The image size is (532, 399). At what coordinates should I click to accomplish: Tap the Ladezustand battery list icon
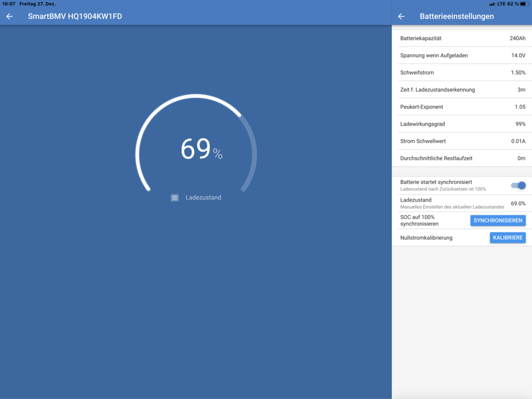175,197
